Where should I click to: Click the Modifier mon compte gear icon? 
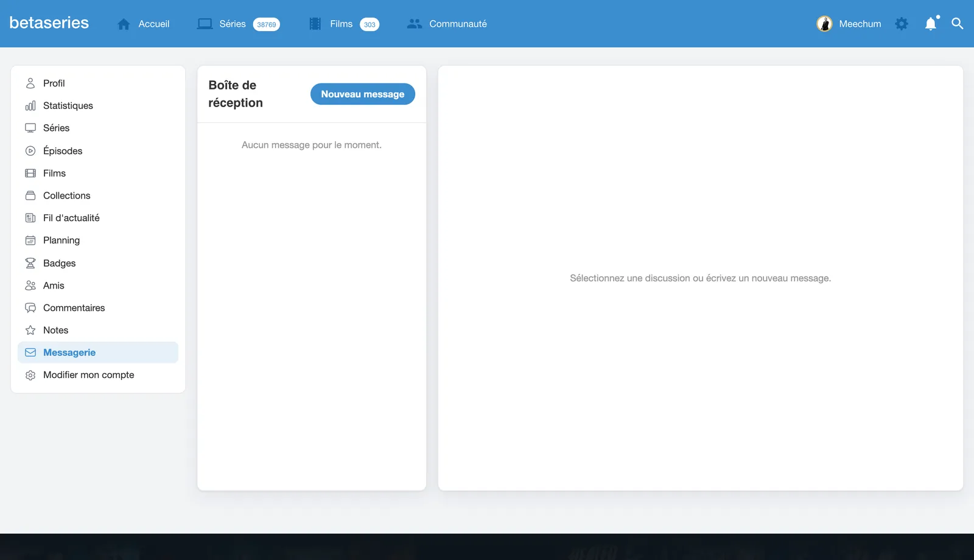click(30, 375)
